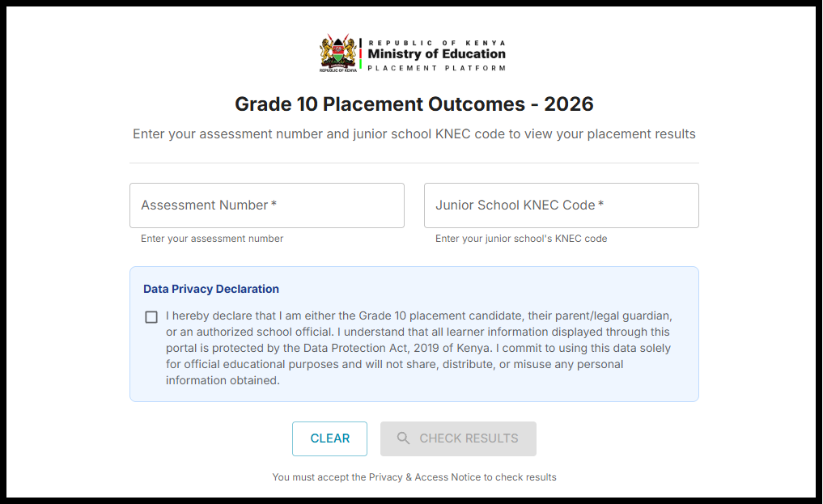Click the shield emblem inside the coat of arms
The height and width of the screenshot is (504, 823).
pos(337,50)
